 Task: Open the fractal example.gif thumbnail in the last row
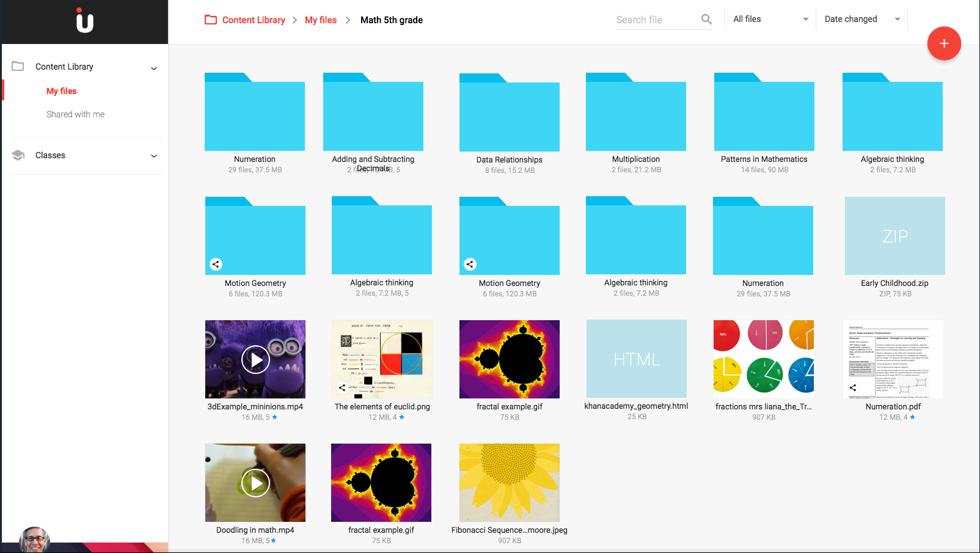pos(381,483)
